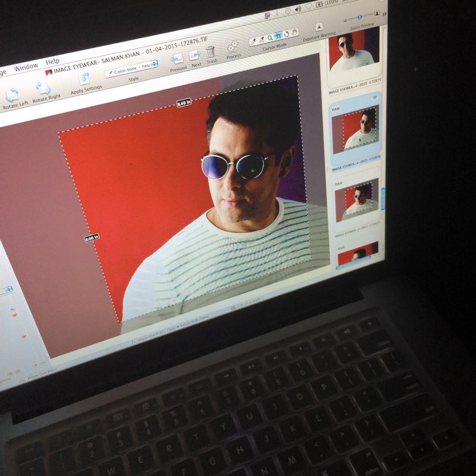This screenshot has height=476, width=476.
Task: Open the Color tone style dropdown
Action: [x=132, y=68]
